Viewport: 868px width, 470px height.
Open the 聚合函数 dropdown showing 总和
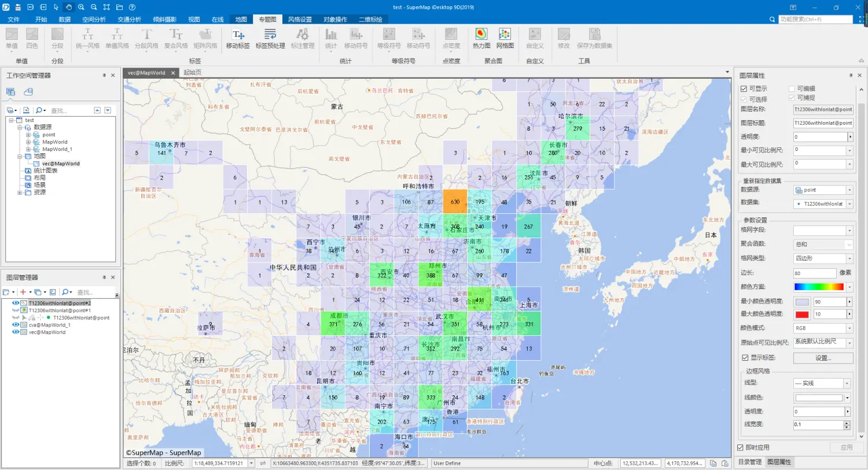coord(849,245)
